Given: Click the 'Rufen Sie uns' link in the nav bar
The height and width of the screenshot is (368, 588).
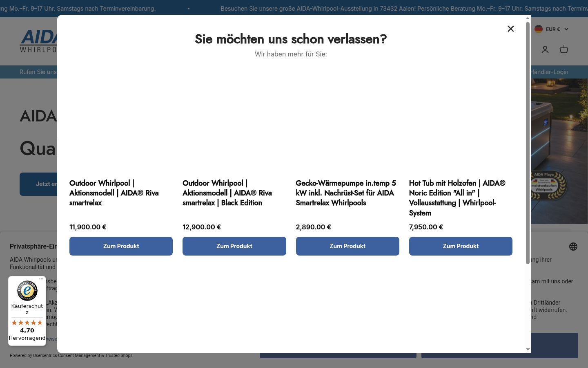Looking at the screenshot, I should tap(38, 72).
